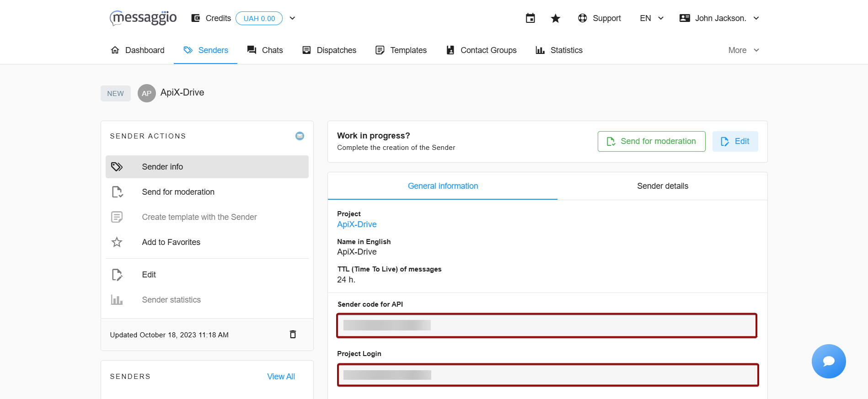Viewport: 868px width, 399px height.
Task: Click the Statistics bar chart icon
Action: pyautogui.click(x=540, y=50)
